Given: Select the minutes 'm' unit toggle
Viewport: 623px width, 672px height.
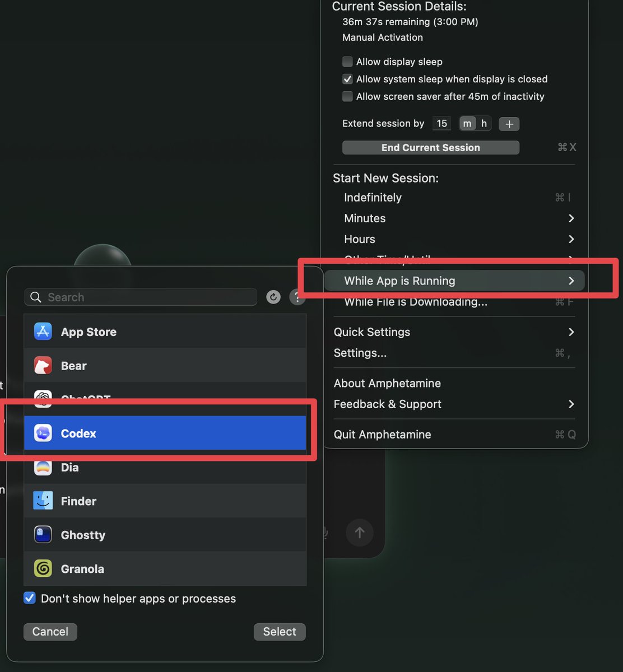Looking at the screenshot, I should point(467,123).
